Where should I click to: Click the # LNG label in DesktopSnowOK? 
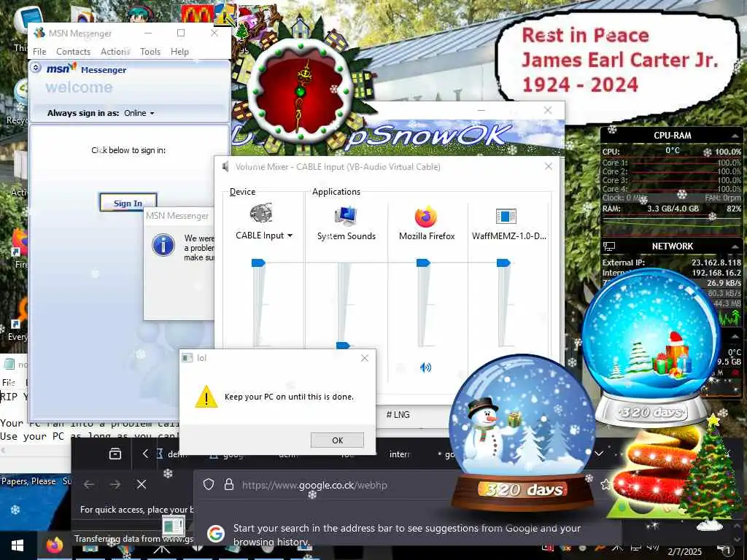pos(398,415)
